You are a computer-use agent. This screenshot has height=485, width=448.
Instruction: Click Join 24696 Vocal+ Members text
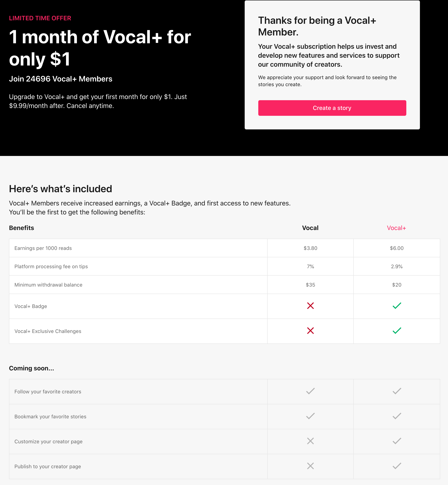coord(61,79)
